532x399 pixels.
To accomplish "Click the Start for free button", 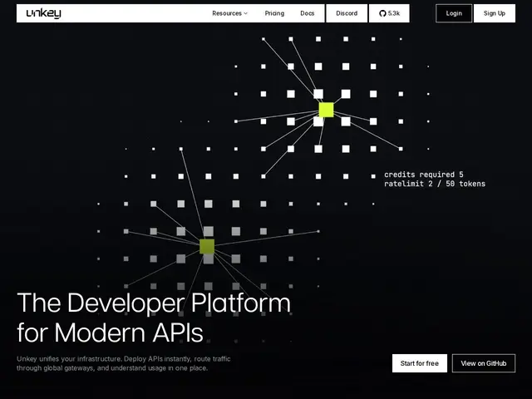I will click(x=419, y=363).
